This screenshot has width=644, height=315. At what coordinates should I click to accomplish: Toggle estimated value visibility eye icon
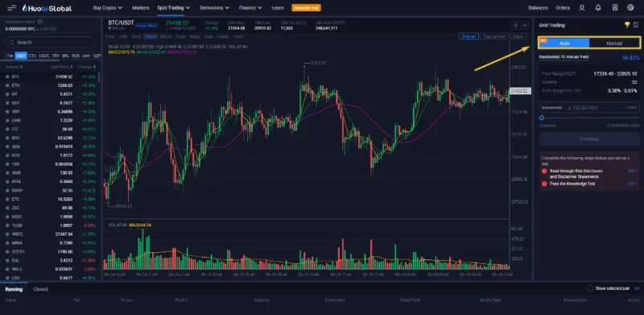click(39, 22)
